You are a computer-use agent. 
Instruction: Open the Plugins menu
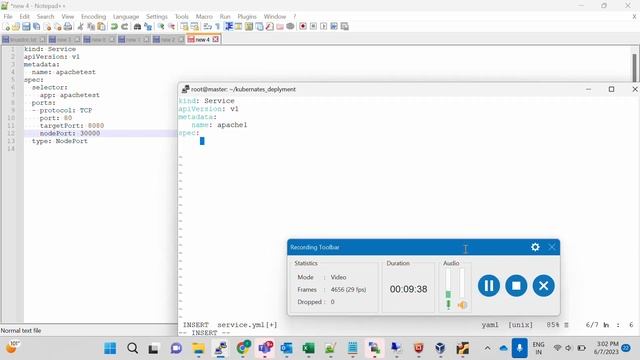247,16
